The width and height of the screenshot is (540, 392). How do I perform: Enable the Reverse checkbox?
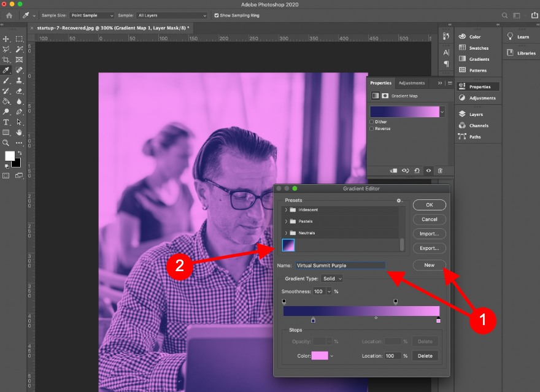click(x=372, y=129)
